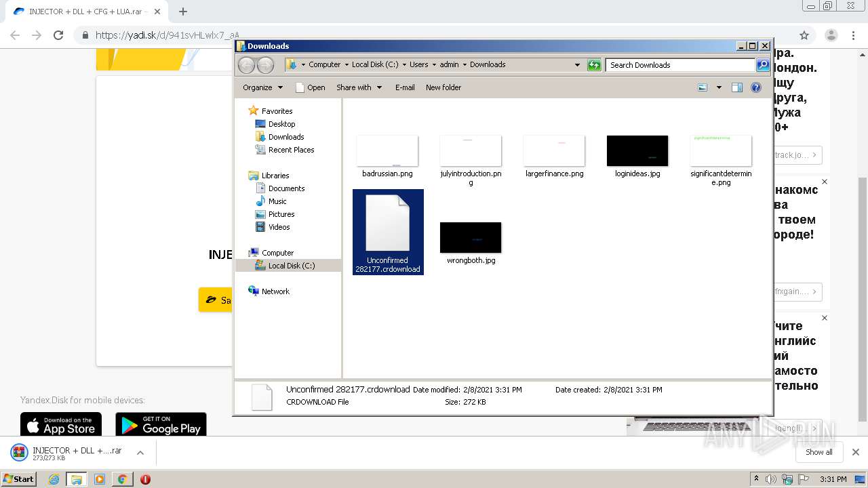Expand the address bar history dropdown

[x=577, y=65]
